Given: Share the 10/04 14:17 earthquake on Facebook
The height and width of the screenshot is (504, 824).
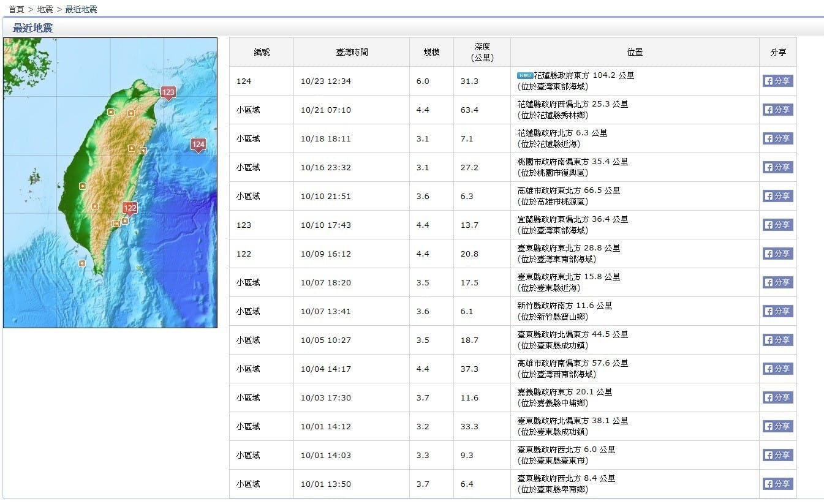Looking at the screenshot, I should (x=777, y=369).
